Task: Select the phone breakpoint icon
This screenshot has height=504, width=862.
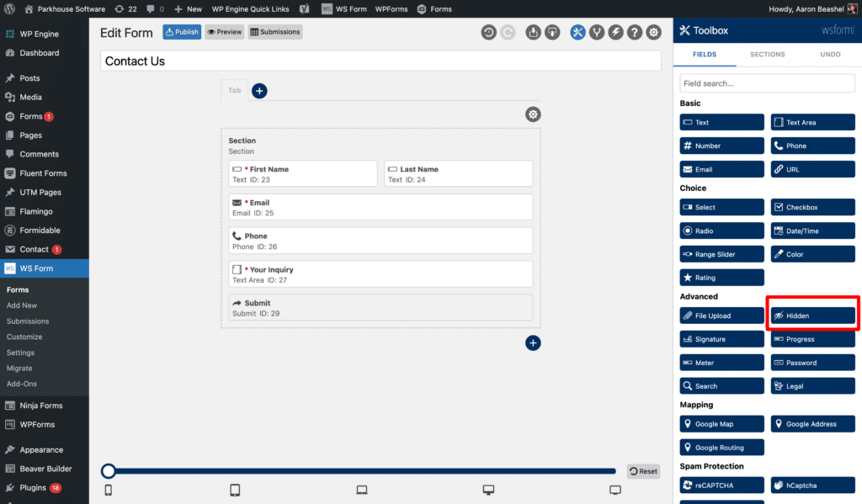Action: pos(109,490)
